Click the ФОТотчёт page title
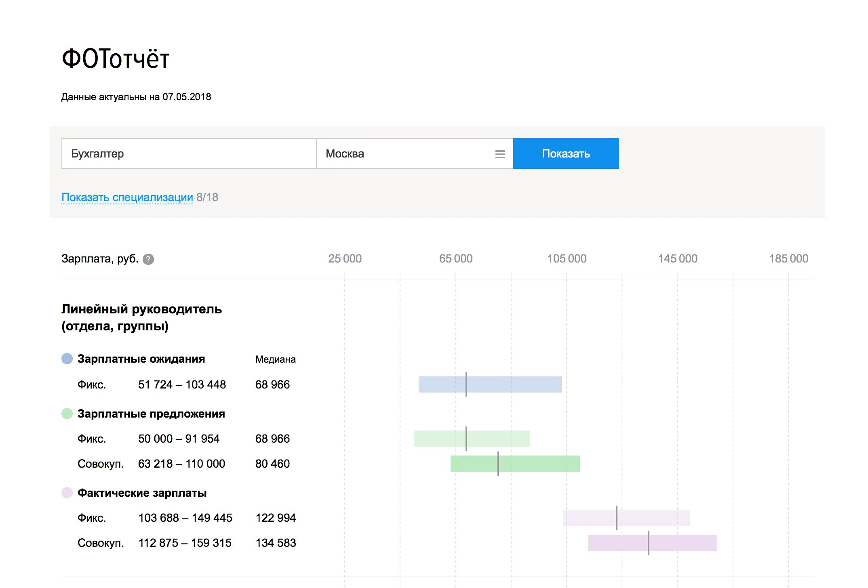868x588 pixels. coord(115,59)
